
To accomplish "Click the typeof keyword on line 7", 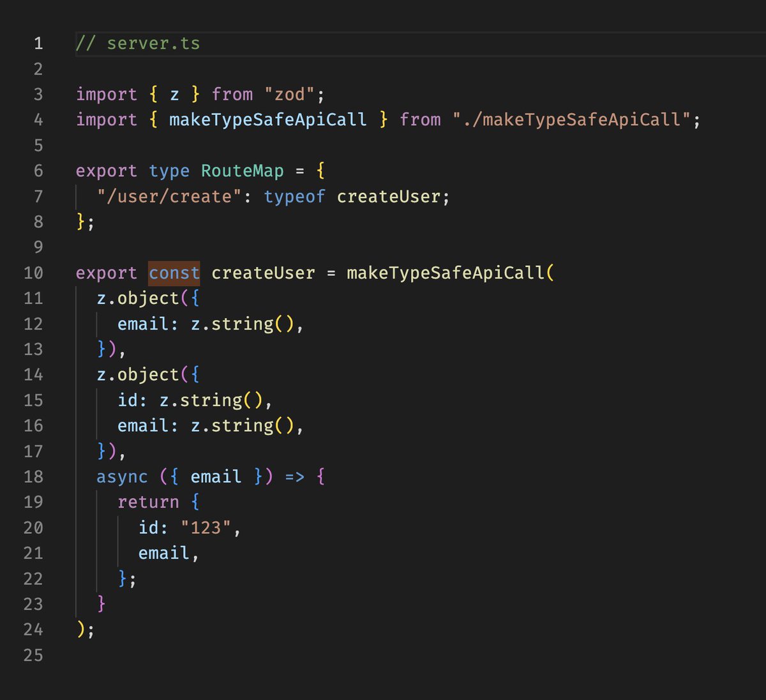I will (x=295, y=197).
